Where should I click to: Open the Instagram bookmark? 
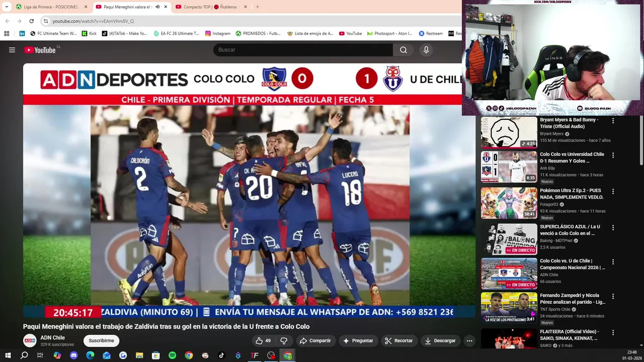tap(217, 34)
